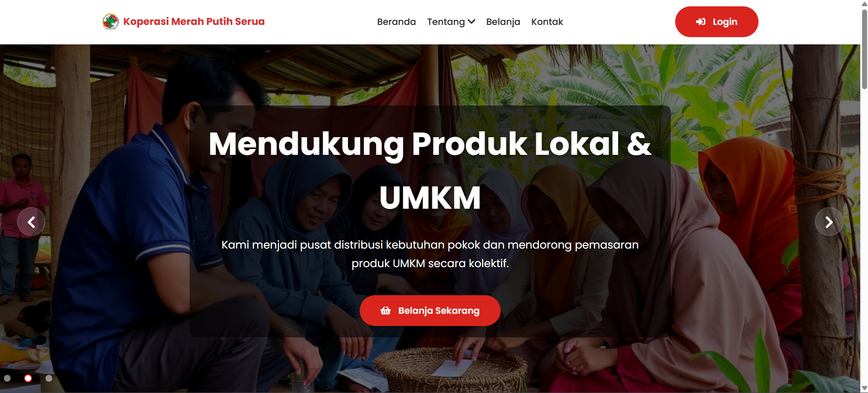Expand the chevron arrow beside Tentang
The height and width of the screenshot is (393, 868).
pyautogui.click(x=471, y=22)
